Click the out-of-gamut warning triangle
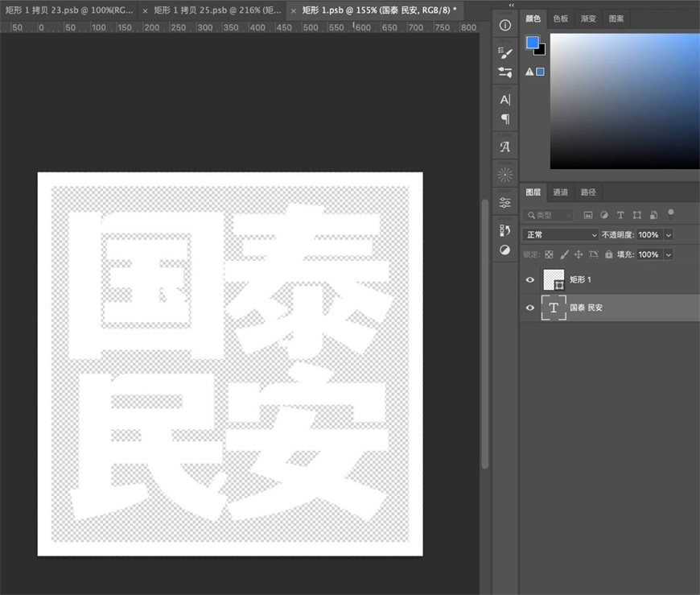The image size is (700, 595). click(x=529, y=72)
